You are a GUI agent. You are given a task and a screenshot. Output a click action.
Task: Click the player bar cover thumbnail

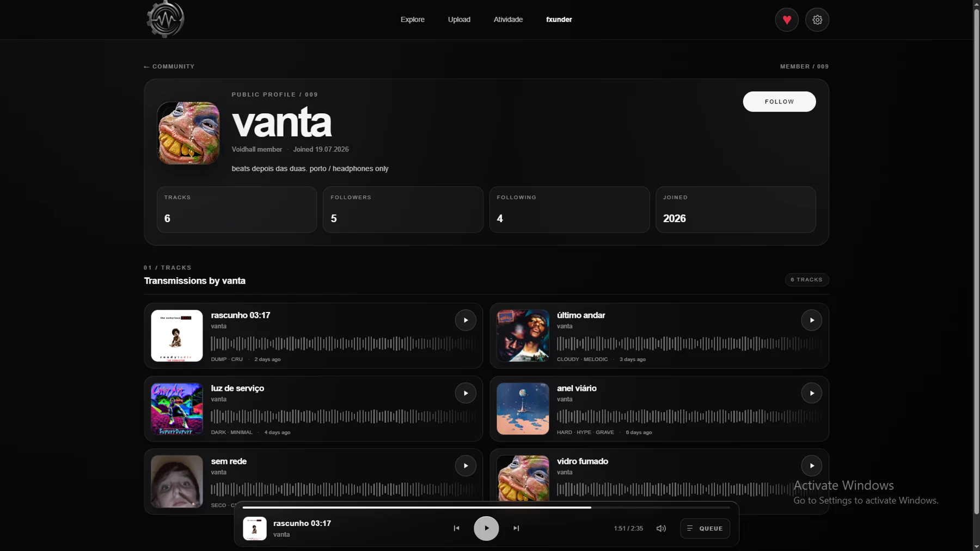tap(254, 529)
